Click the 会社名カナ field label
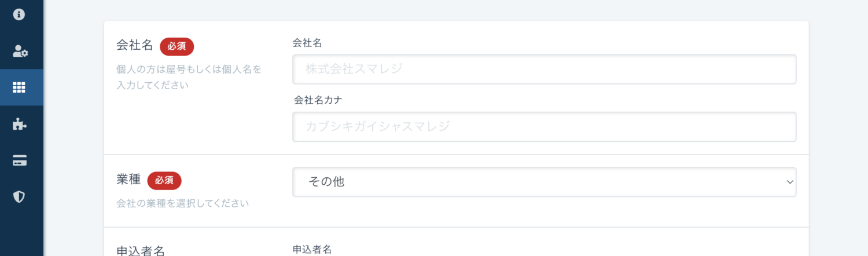This screenshot has height=256, width=868. tap(318, 100)
